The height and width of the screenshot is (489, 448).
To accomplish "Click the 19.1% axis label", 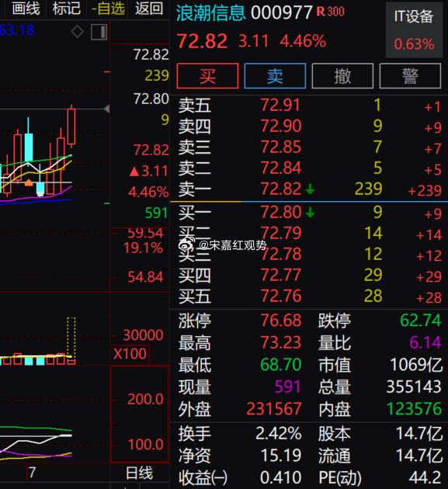I will (x=143, y=248).
